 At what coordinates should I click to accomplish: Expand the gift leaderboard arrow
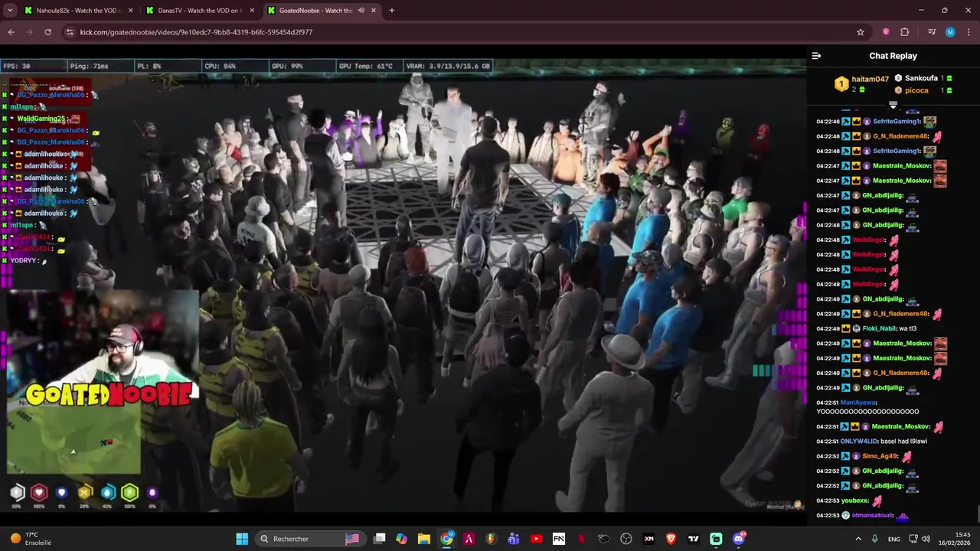pos(893,105)
